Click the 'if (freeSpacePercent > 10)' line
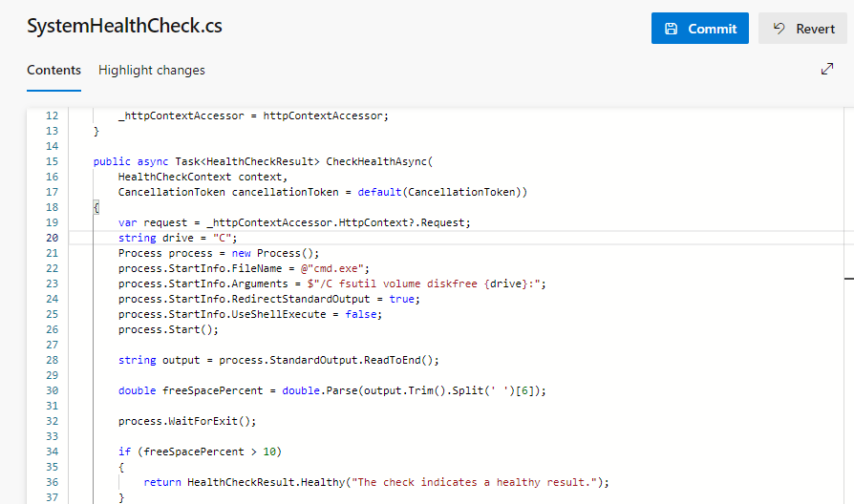This screenshot has width=854, height=504. click(x=200, y=451)
